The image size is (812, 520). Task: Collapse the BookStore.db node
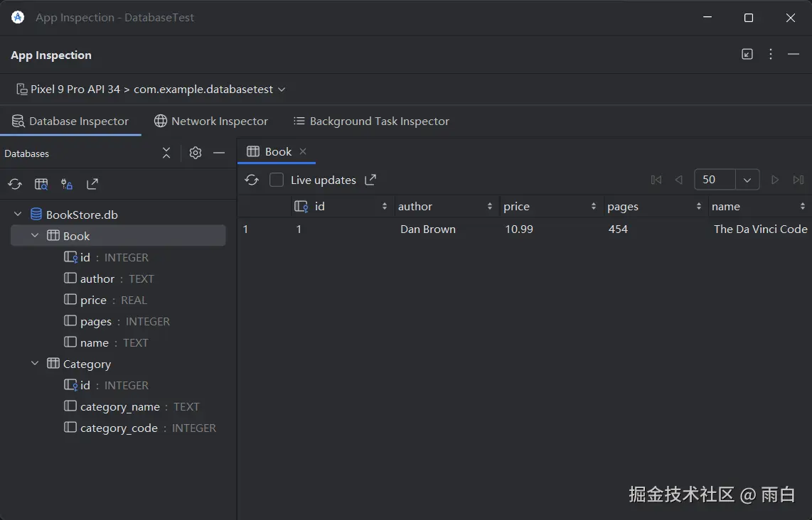click(x=18, y=214)
